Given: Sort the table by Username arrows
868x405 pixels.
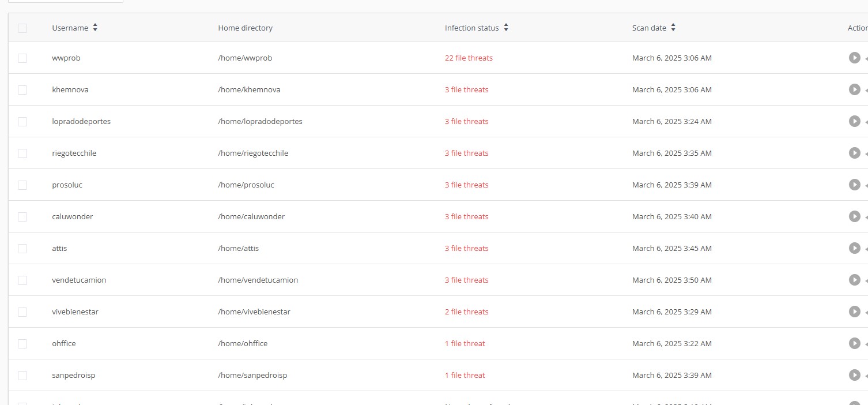Looking at the screenshot, I should pyautogui.click(x=95, y=28).
